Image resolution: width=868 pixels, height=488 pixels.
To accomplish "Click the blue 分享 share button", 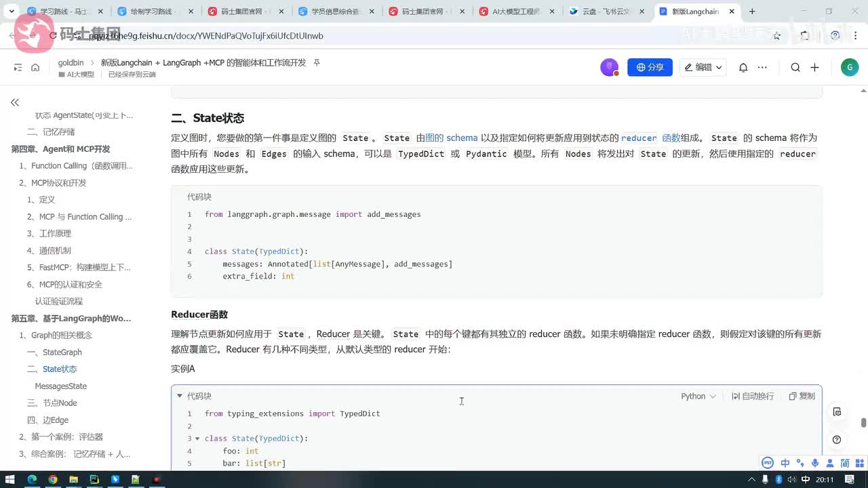I will pyautogui.click(x=650, y=67).
